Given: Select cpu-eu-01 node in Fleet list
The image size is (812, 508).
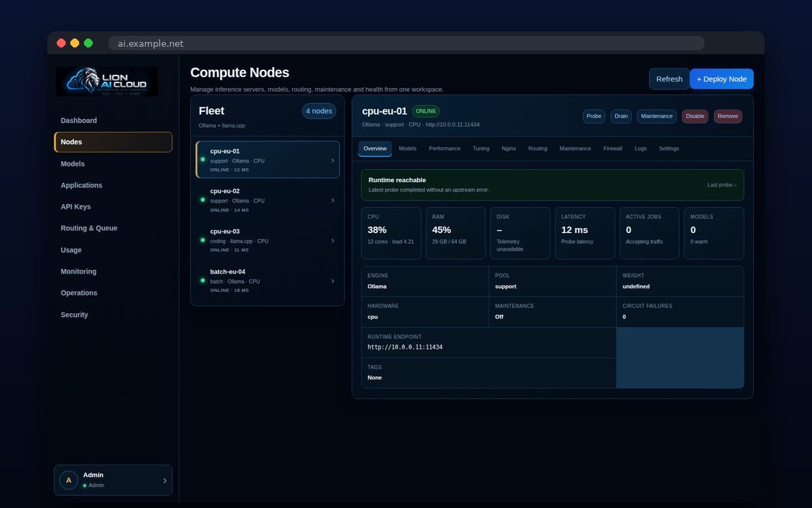Looking at the screenshot, I should pos(268,160).
